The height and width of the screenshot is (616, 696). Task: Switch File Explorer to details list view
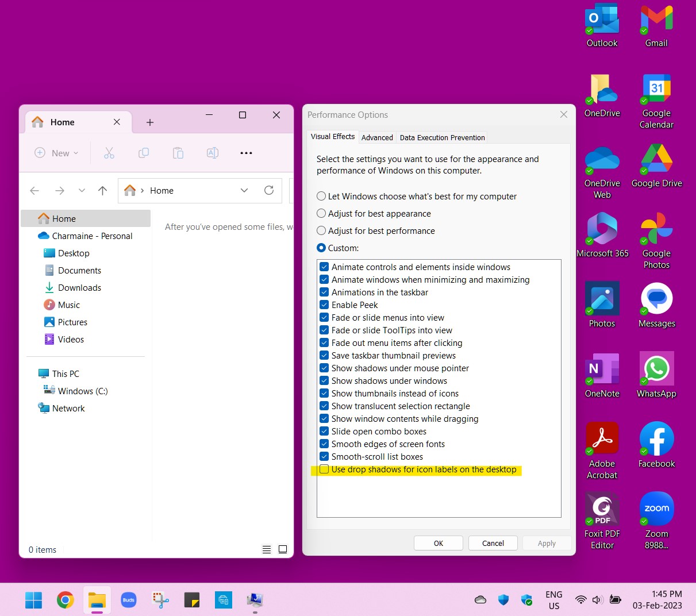(267, 549)
